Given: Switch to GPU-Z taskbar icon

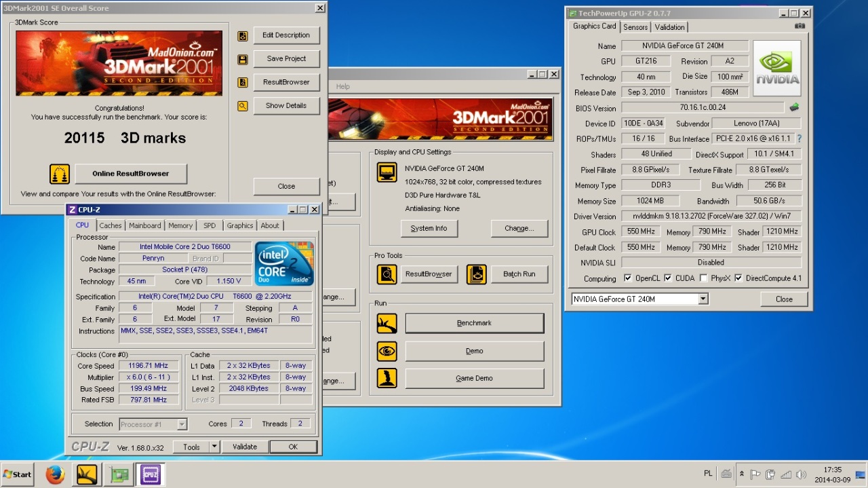Looking at the screenshot, I should pyautogui.click(x=119, y=474).
